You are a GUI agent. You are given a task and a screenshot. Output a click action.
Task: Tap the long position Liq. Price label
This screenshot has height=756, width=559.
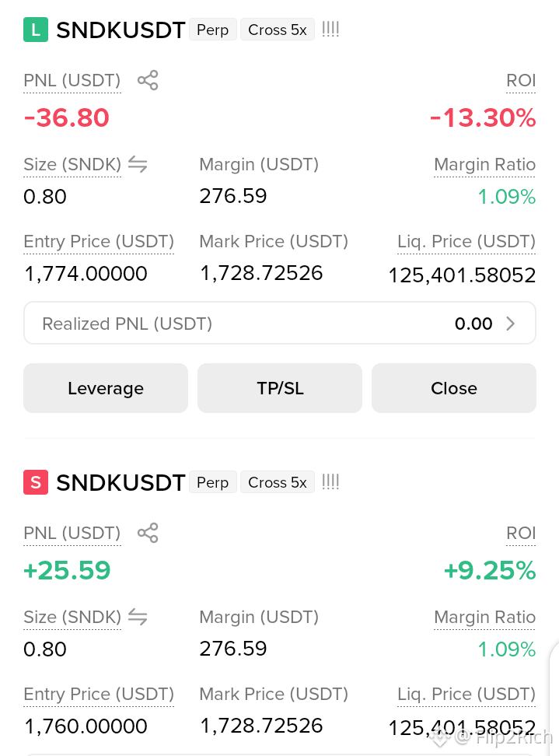466,242
